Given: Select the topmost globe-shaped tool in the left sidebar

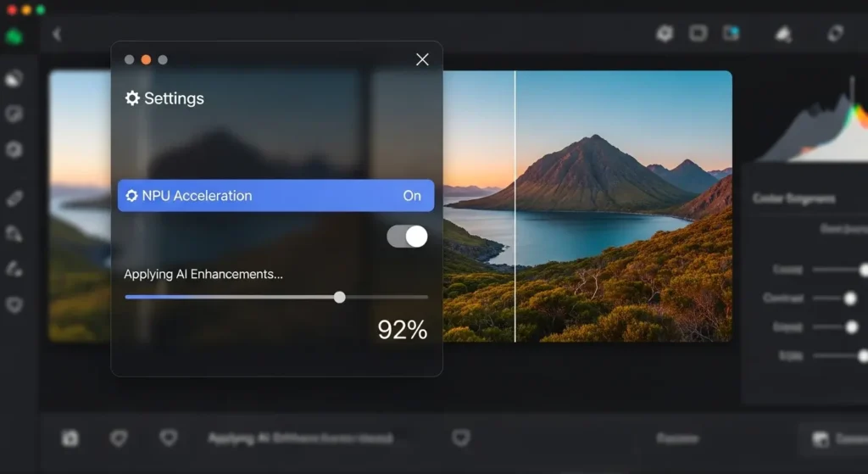Looking at the screenshot, I should tap(14, 79).
